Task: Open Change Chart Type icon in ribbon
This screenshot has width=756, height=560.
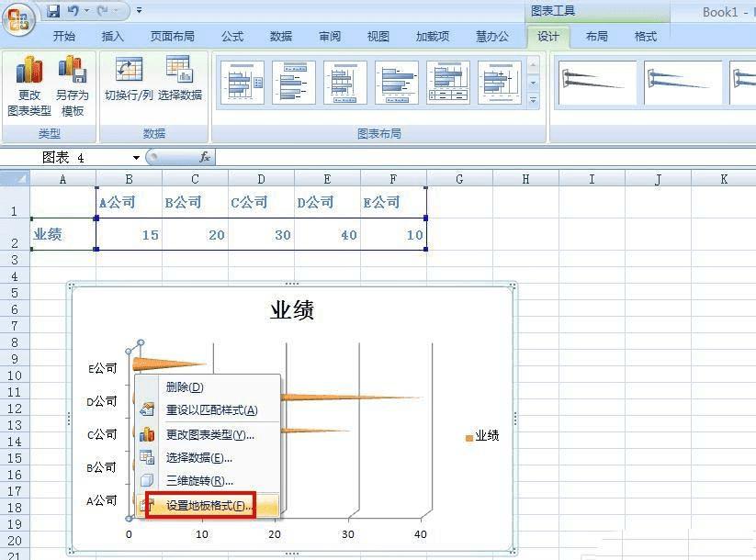Action: [29, 69]
